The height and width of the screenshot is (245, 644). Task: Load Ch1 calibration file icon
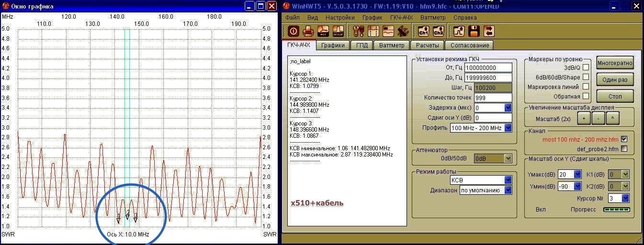[x=423, y=31]
